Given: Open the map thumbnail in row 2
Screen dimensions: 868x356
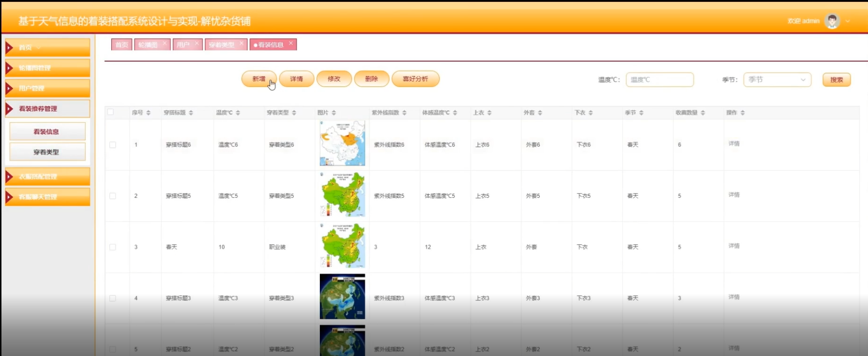Looking at the screenshot, I should point(342,195).
